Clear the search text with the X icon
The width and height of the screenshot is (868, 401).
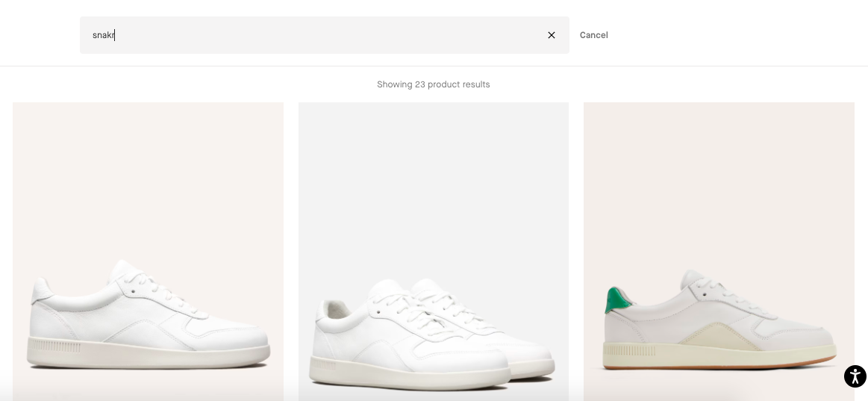pyautogui.click(x=552, y=35)
